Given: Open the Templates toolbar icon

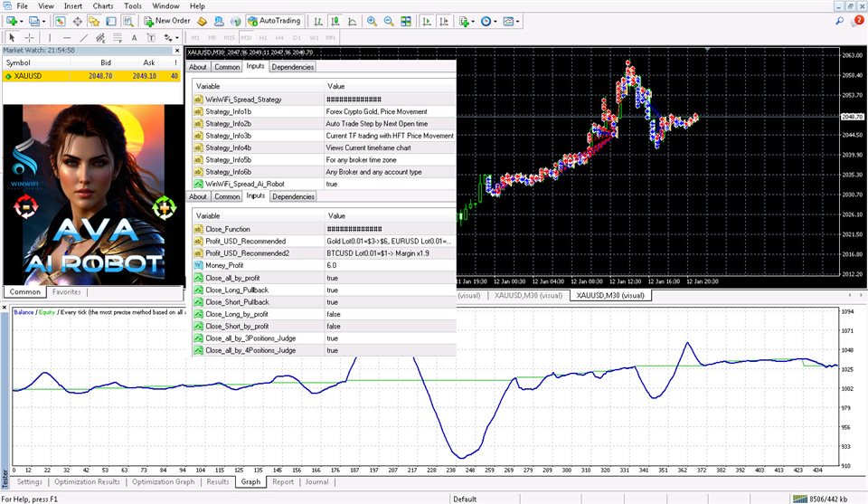Looking at the screenshot, I should click(x=508, y=21).
